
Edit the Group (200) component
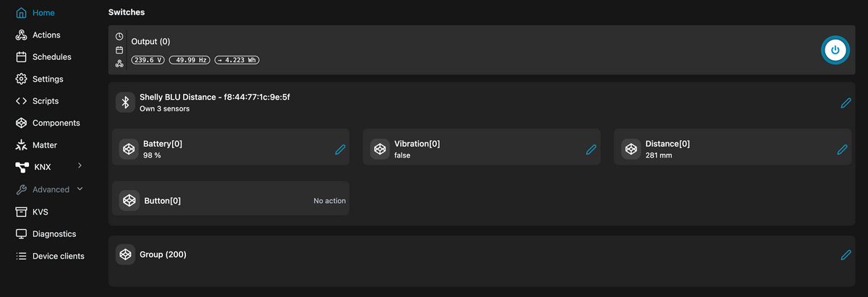(x=846, y=254)
